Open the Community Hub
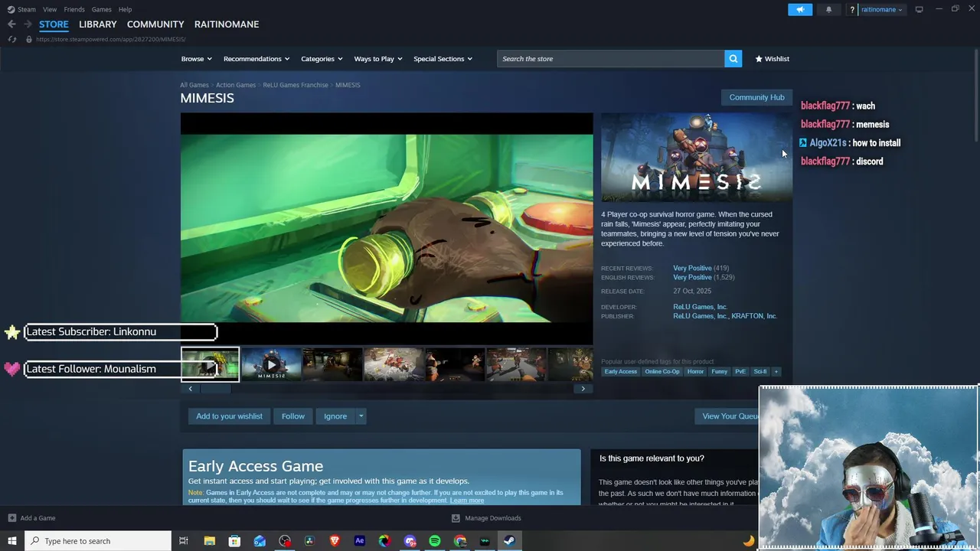The height and width of the screenshot is (551, 980). coord(756,97)
